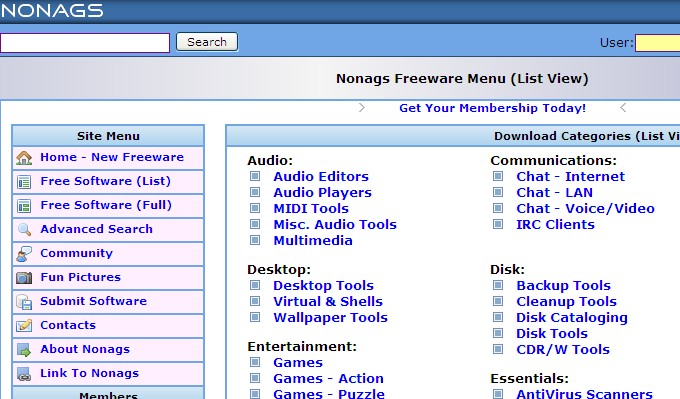Click the house icon beside Home - New Freeware

pyautogui.click(x=24, y=158)
